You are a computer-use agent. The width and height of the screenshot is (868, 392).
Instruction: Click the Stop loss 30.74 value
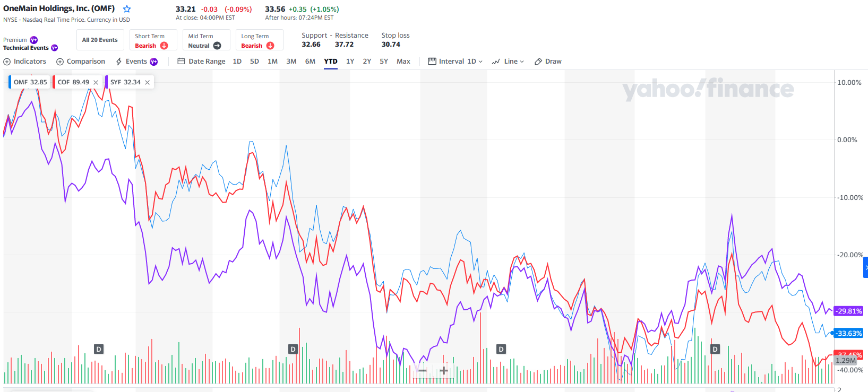[391, 45]
